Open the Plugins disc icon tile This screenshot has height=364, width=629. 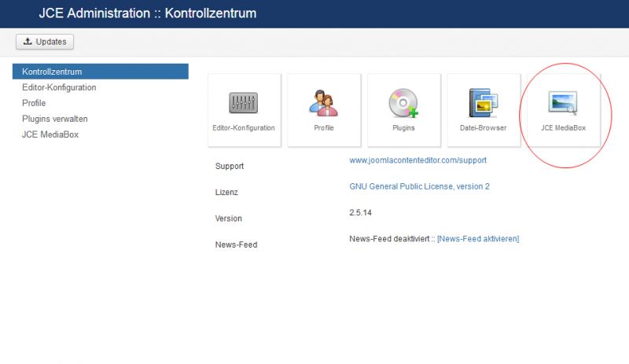pyautogui.click(x=403, y=110)
